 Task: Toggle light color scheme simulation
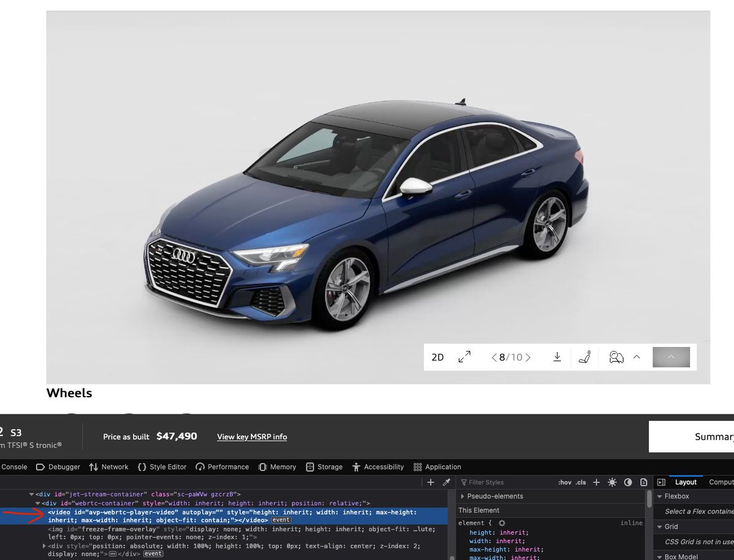click(x=612, y=482)
